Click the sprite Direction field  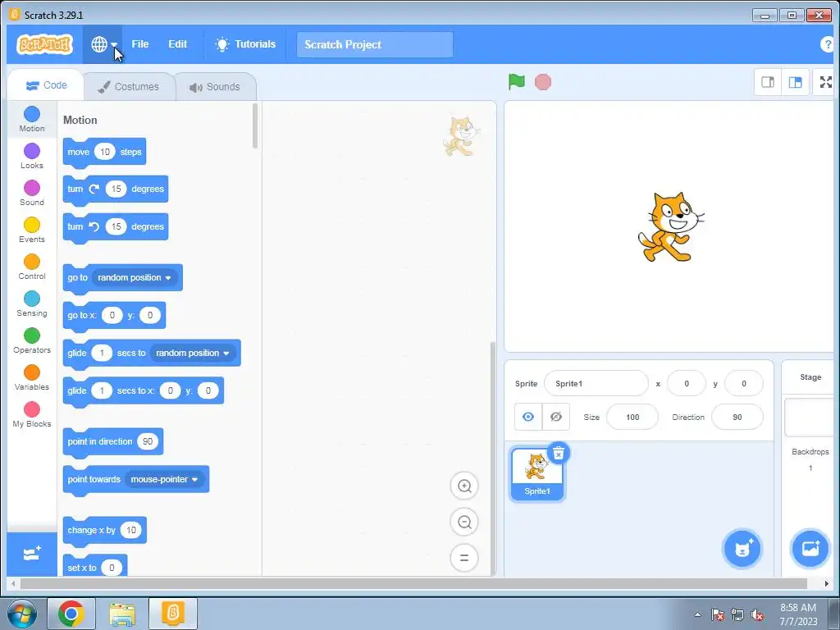click(x=737, y=418)
